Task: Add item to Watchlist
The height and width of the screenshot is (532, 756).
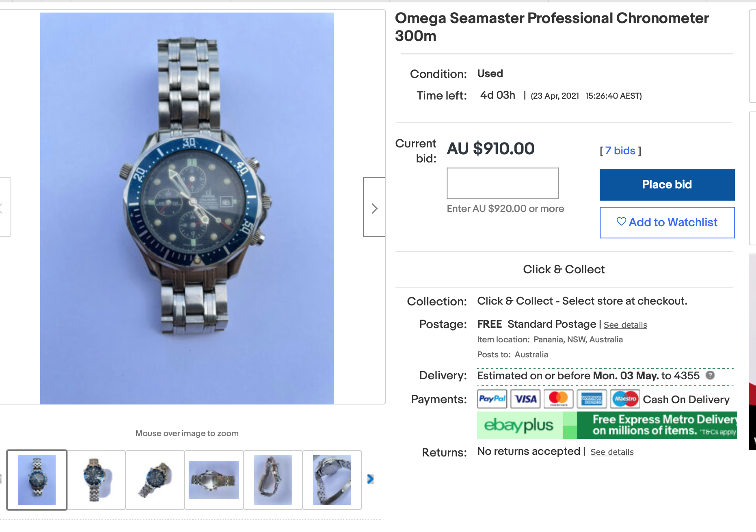Action: coord(667,223)
